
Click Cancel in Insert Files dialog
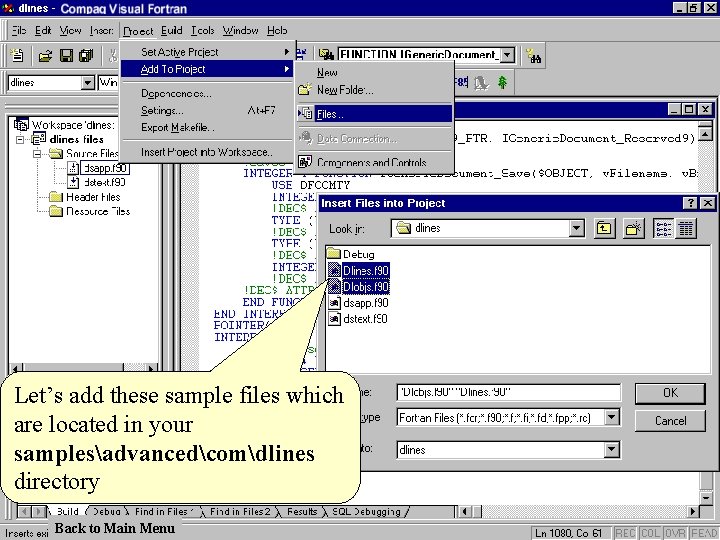(670, 421)
